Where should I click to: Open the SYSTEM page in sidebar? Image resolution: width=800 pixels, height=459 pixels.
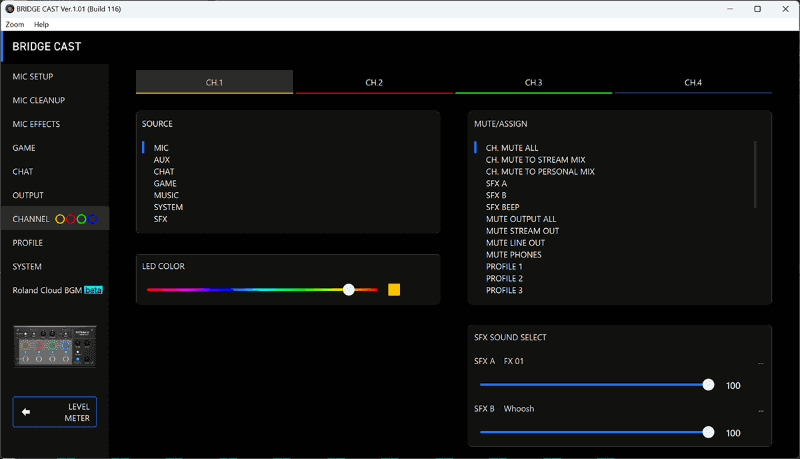coord(55,266)
